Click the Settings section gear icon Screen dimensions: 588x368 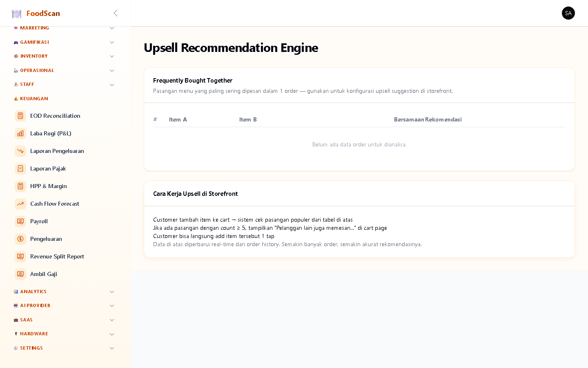coord(16,348)
